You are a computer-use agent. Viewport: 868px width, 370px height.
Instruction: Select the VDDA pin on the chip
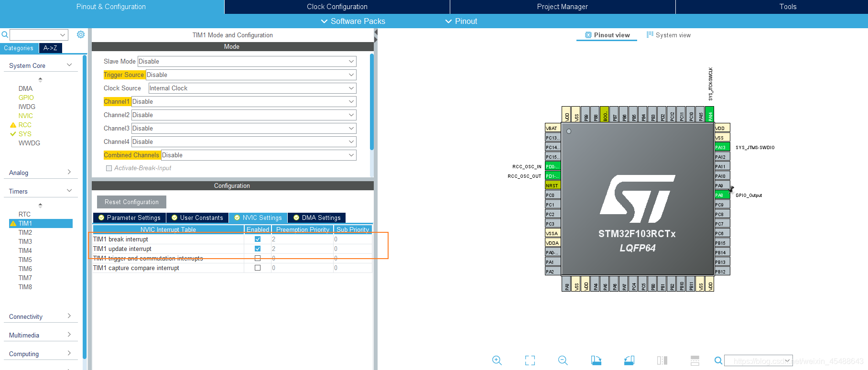point(553,243)
